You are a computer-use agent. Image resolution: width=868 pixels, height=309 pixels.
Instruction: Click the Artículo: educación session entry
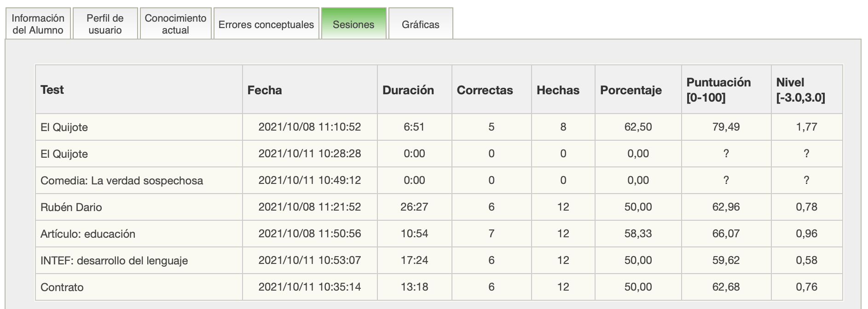pos(88,234)
